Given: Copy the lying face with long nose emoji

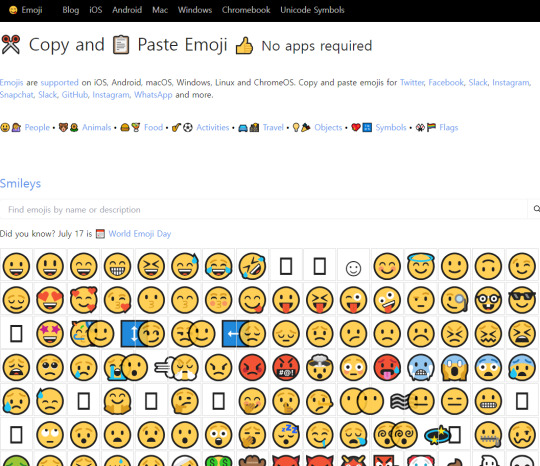Looking at the screenshot, I should pos(320,401).
